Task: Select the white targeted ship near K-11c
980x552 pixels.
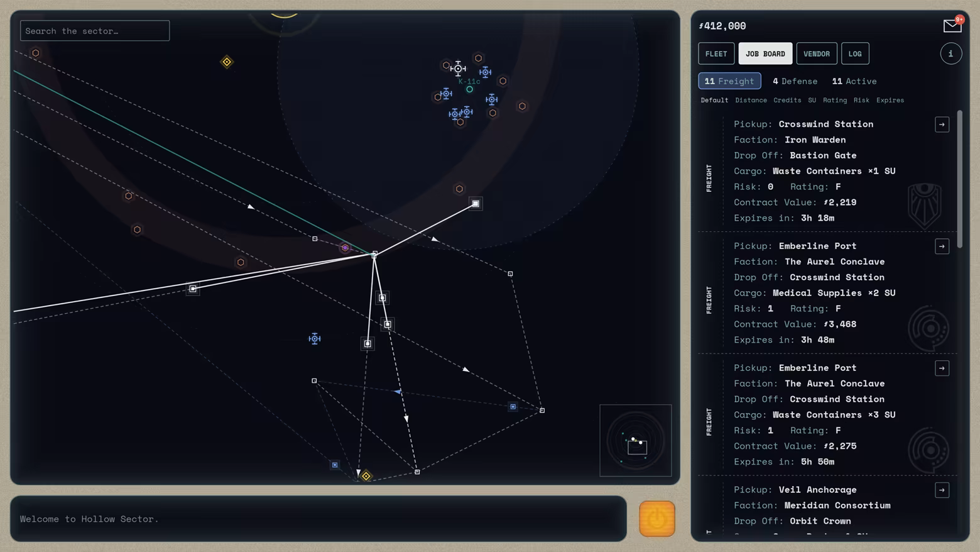Action: click(458, 69)
